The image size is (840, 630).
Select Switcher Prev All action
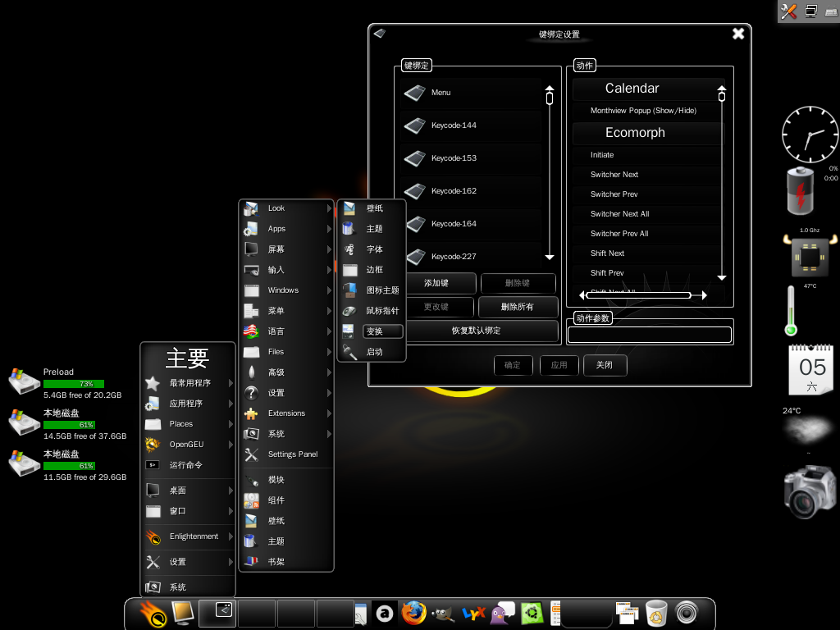tap(646, 234)
